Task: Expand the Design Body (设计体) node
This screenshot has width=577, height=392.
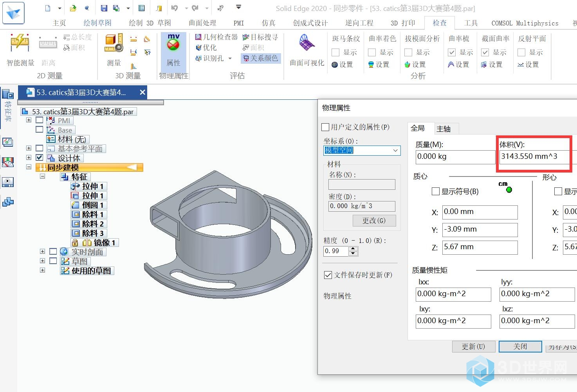Action: (29, 157)
